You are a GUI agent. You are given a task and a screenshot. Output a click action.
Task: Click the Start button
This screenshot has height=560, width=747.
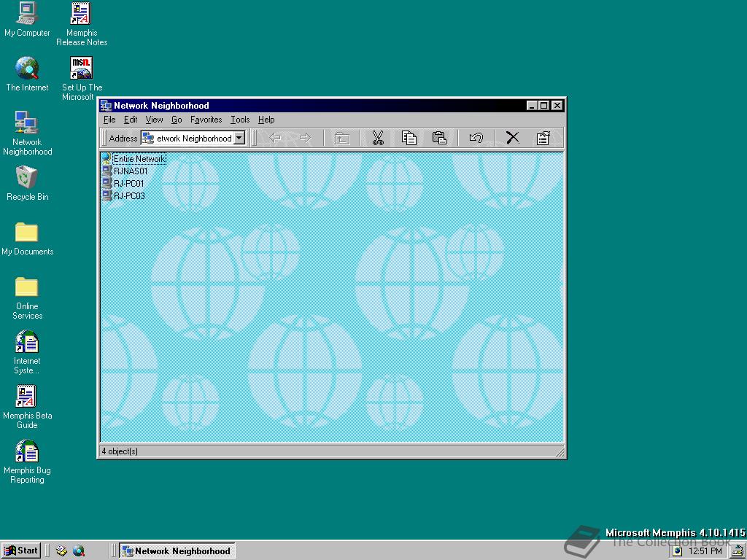21,551
